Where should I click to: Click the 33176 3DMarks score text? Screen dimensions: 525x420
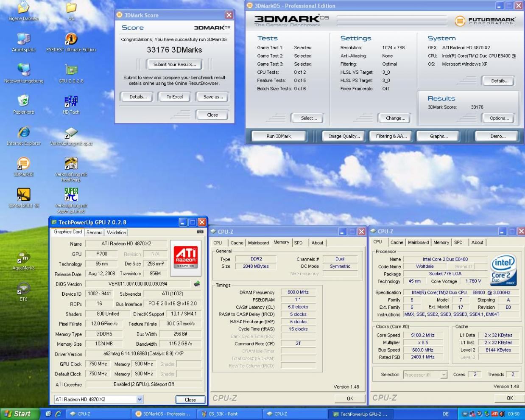point(174,50)
